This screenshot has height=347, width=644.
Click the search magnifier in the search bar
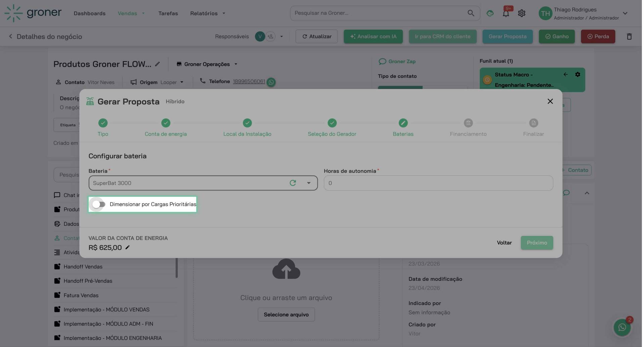(x=470, y=13)
